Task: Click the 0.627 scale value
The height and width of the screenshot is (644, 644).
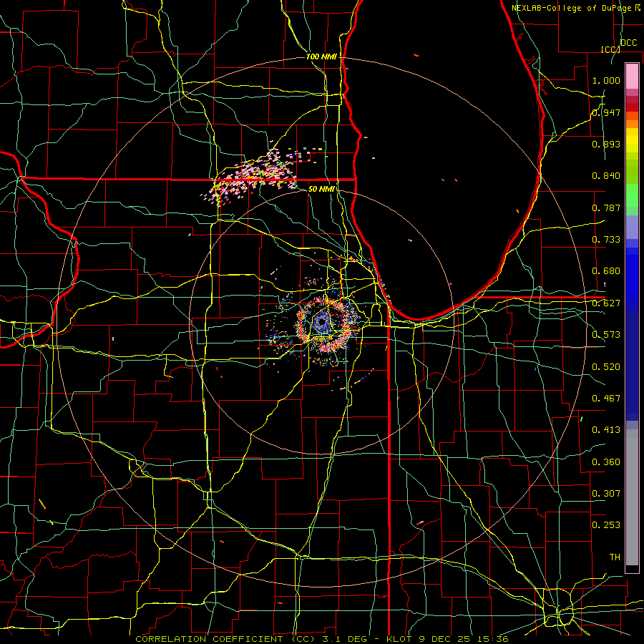Action: pos(606,303)
